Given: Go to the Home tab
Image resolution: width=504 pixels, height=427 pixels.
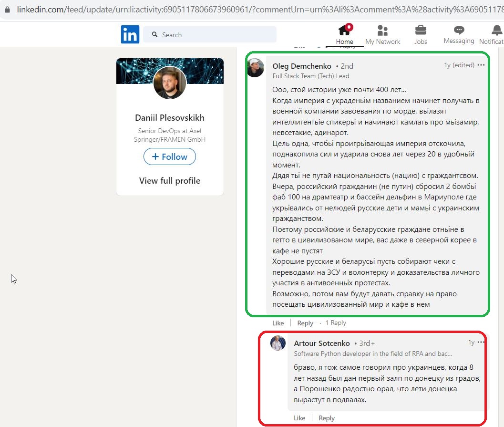Looking at the screenshot, I should pyautogui.click(x=345, y=35).
